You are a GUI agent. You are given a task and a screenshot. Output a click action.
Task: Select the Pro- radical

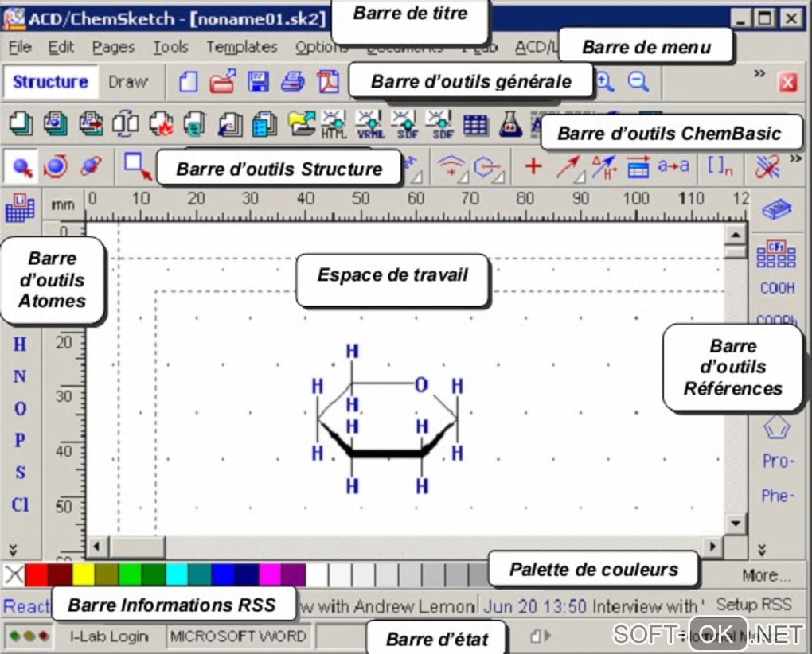pyautogui.click(x=779, y=461)
